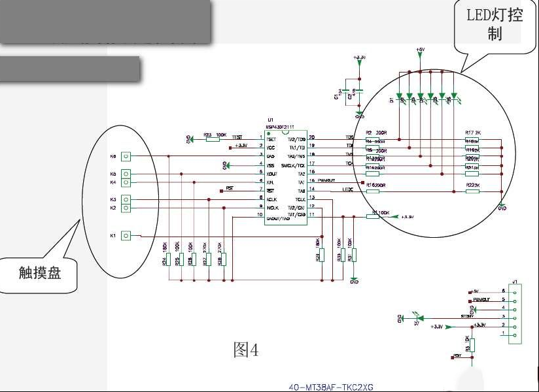
Task: Click the "触摸盘" callout label
Action: pos(40,273)
